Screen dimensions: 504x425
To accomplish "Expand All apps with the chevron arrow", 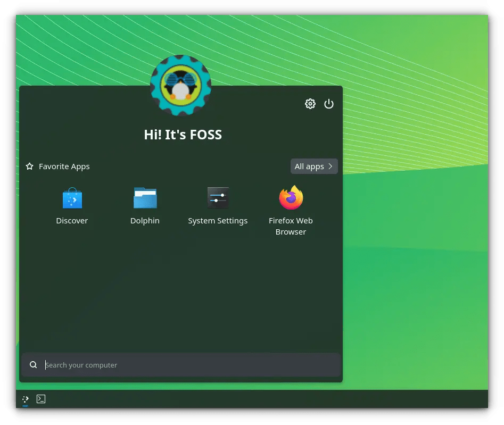I will (331, 166).
